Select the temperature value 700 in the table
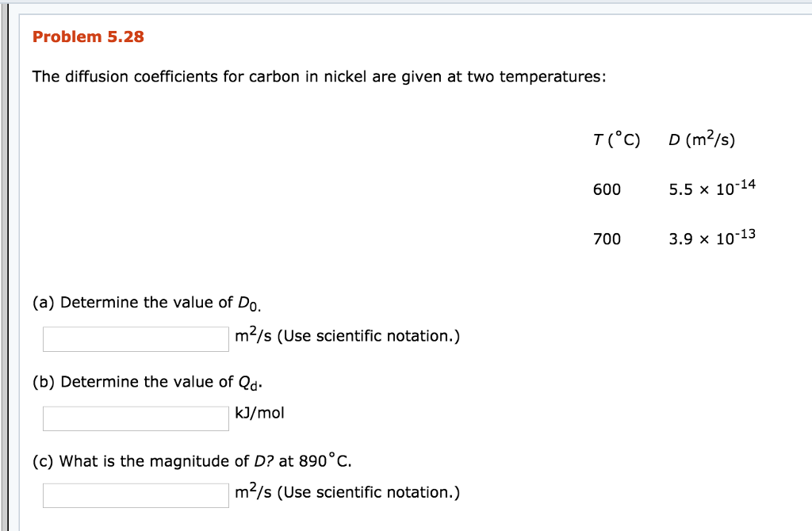This screenshot has height=531, width=812. click(x=607, y=239)
